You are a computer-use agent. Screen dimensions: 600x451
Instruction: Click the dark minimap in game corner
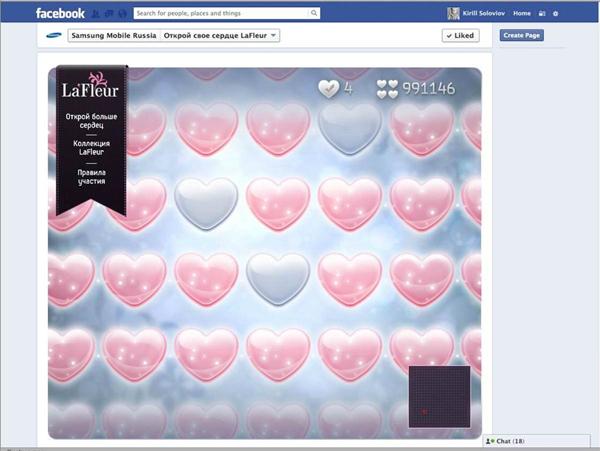(439, 397)
